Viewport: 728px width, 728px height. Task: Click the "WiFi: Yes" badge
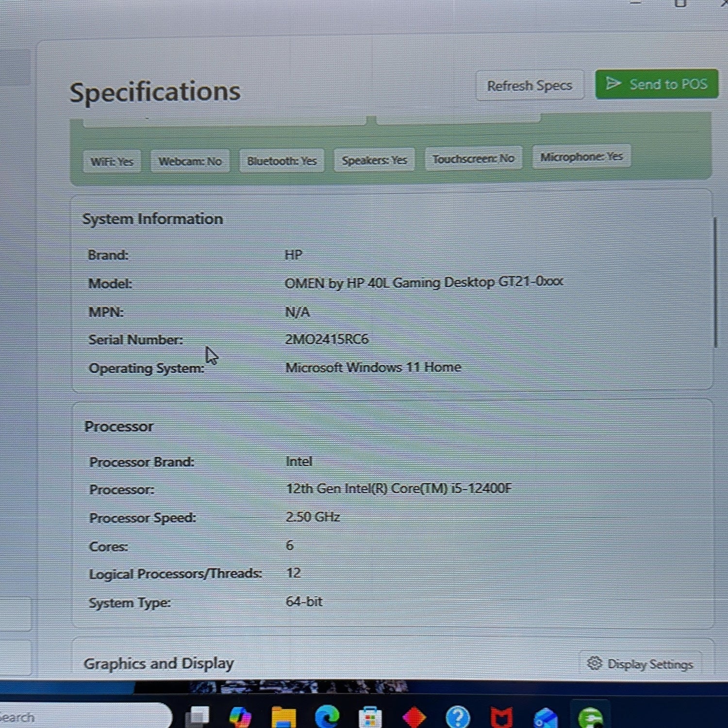(112, 162)
